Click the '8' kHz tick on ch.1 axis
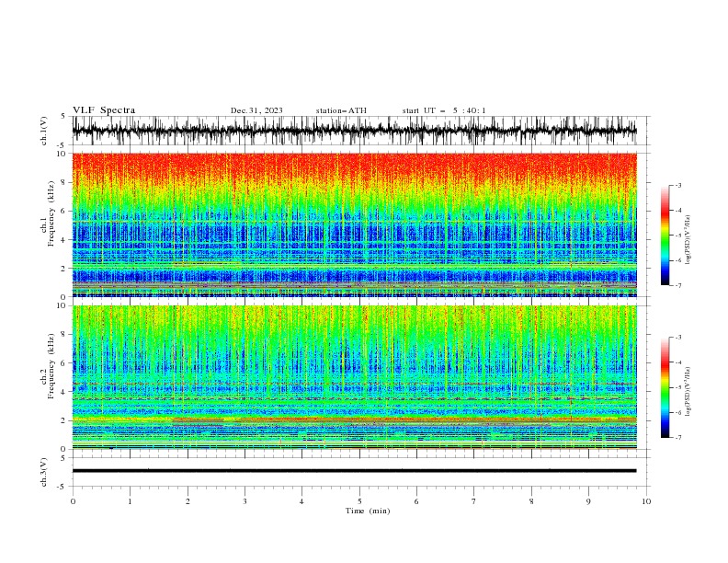Image resolution: width=728 pixels, height=563 pixels. pos(64,182)
